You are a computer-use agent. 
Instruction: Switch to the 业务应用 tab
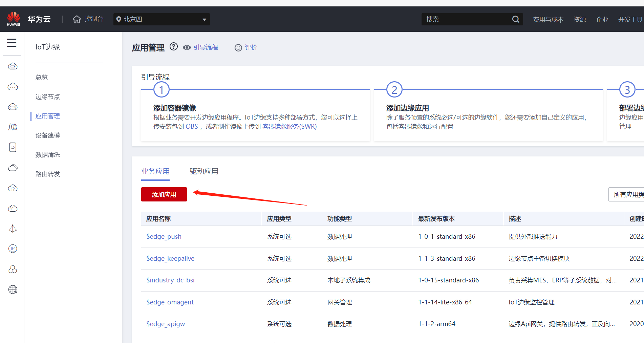pos(155,171)
